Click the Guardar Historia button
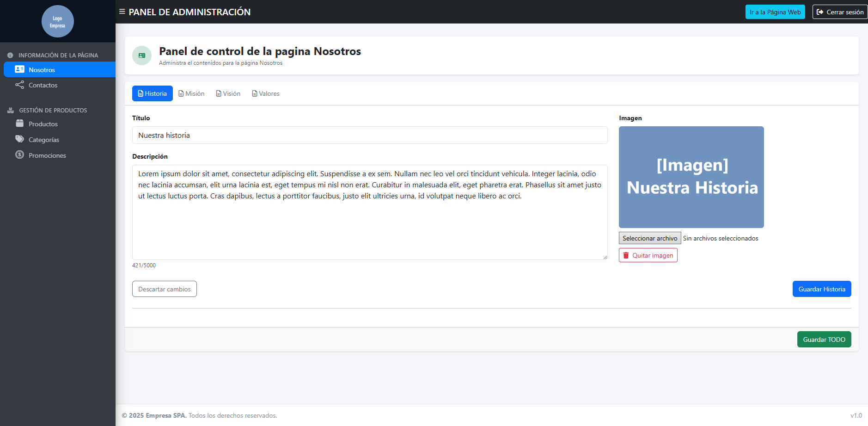 point(821,289)
